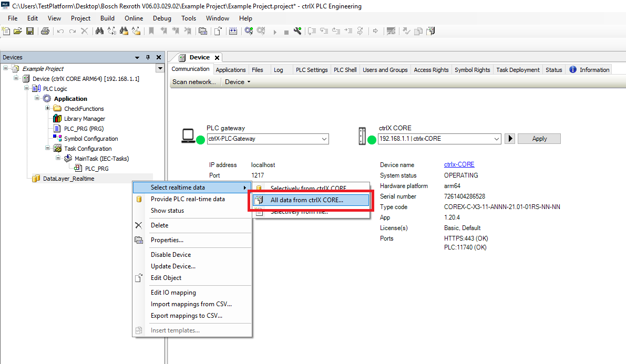Image resolution: width=626 pixels, height=364 pixels.
Task: Select 'All data from ctrlX CORE...' entry
Action: point(306,200)
